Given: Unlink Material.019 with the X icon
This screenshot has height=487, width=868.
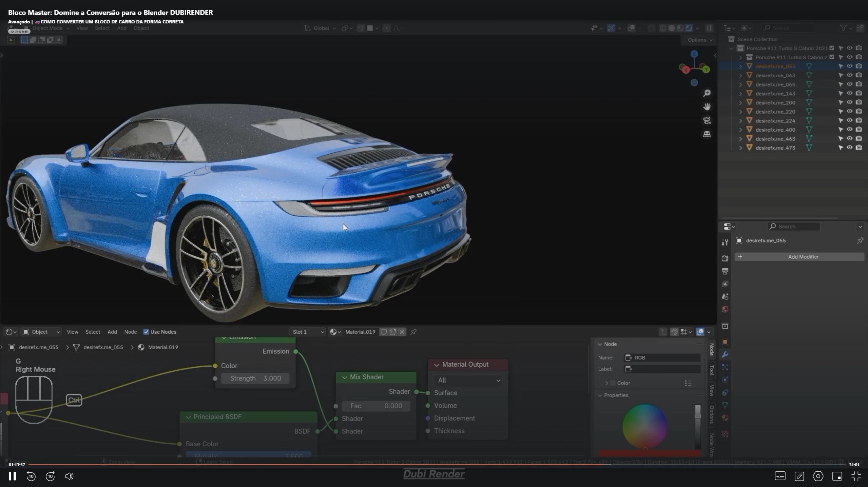Looking at the screenshot, I should point(402,332).
